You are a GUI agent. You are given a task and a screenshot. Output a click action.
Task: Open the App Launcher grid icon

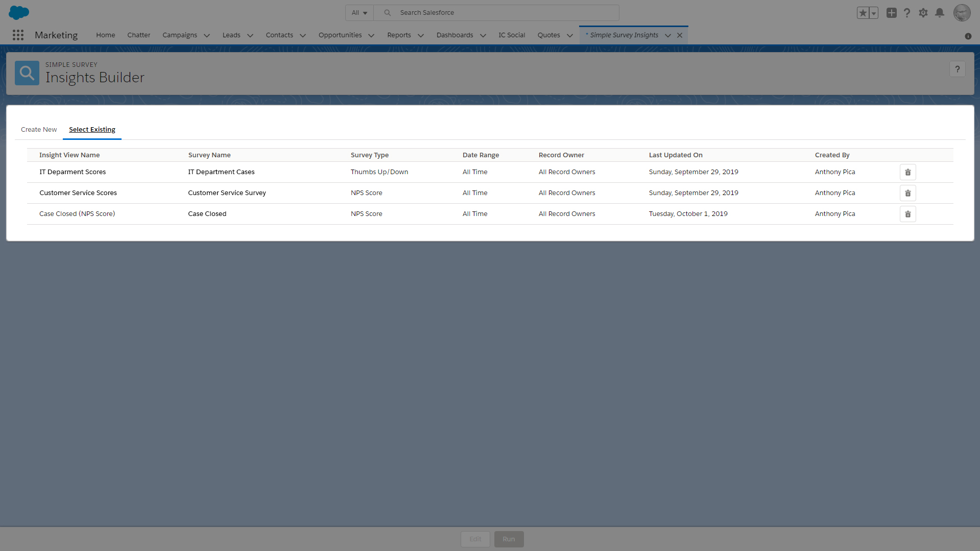click(x=18, y=35)
